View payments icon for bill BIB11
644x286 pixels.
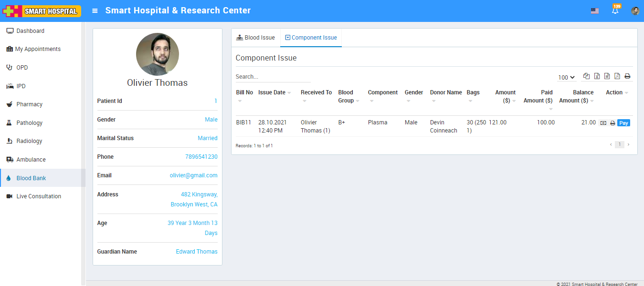603,123
